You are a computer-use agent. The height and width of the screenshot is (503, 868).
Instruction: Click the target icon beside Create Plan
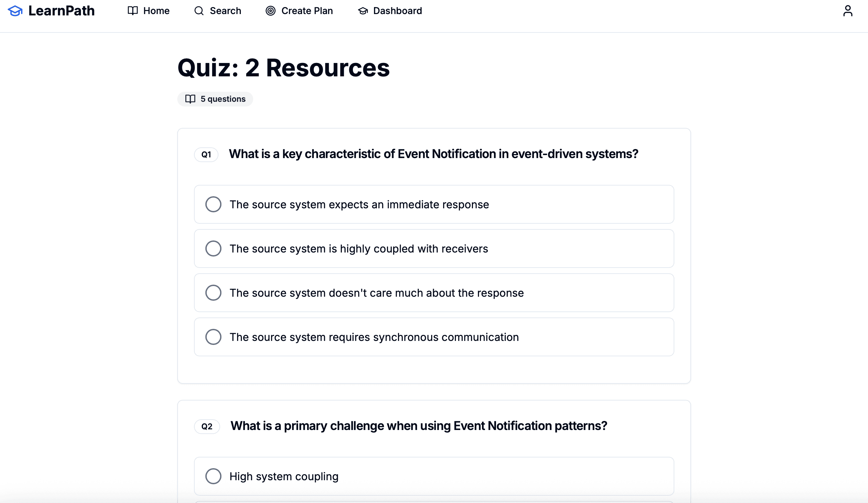click(270, 11)
